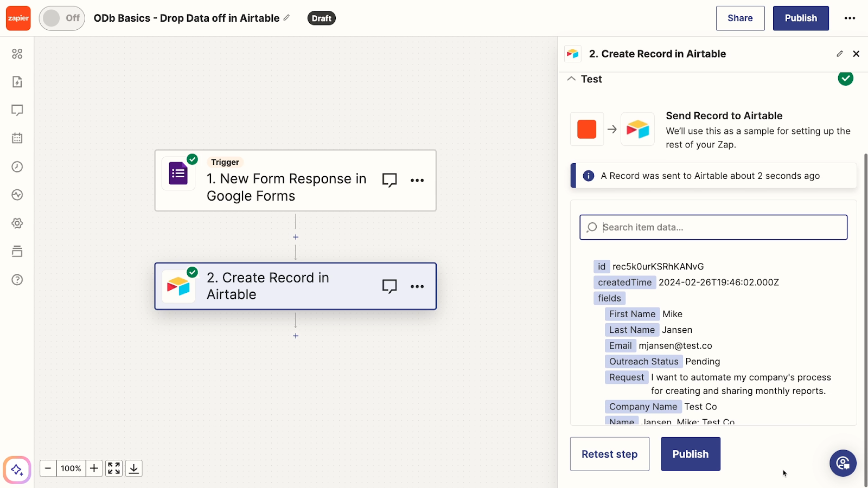Click the Last Name field label

pyautogui.click(x=632, y=330)
